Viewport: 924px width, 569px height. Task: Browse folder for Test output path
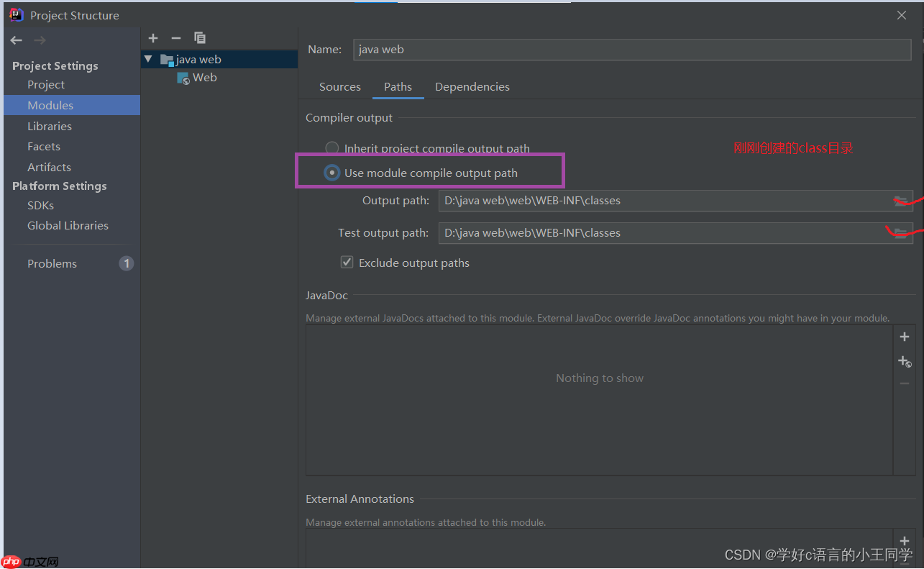[x=900, y=233]
